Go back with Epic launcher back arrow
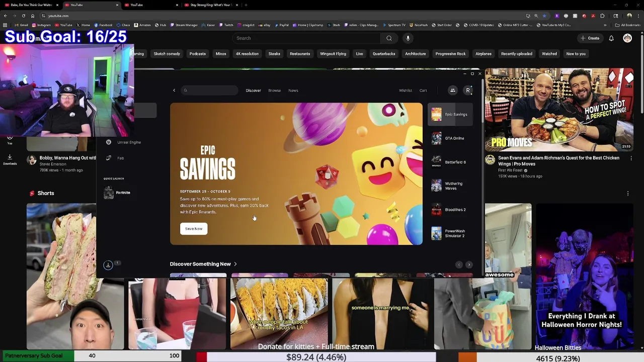Viewport: 644px width, 362px height. [174, 90]
